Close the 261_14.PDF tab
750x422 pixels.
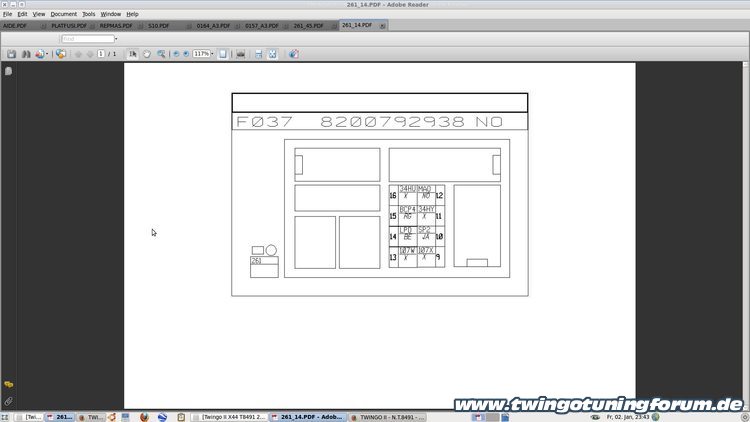pyautogui.click(x=382, y=25)
